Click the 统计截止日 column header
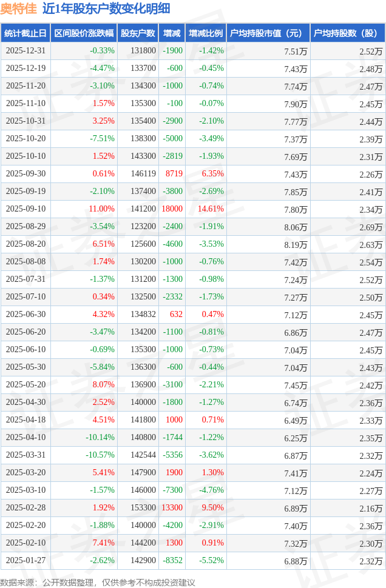The height and width of the screenshot is (588, 386). tap(25, 33)
